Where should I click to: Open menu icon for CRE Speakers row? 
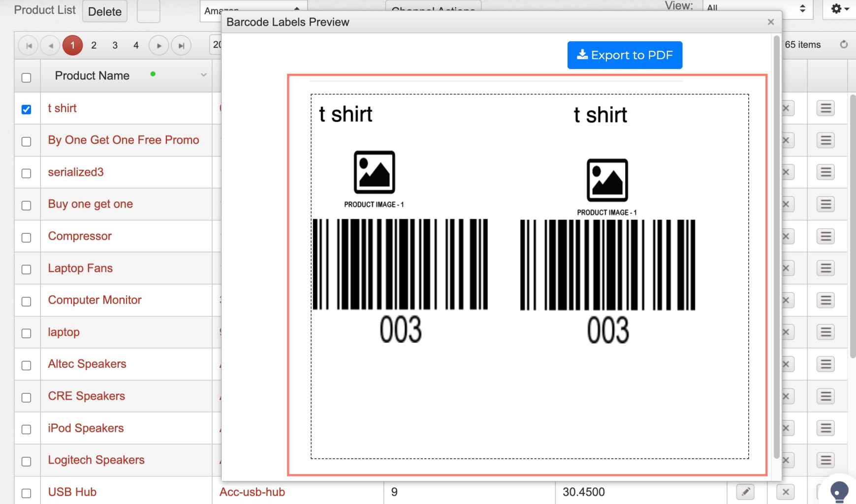coord(825,396)
